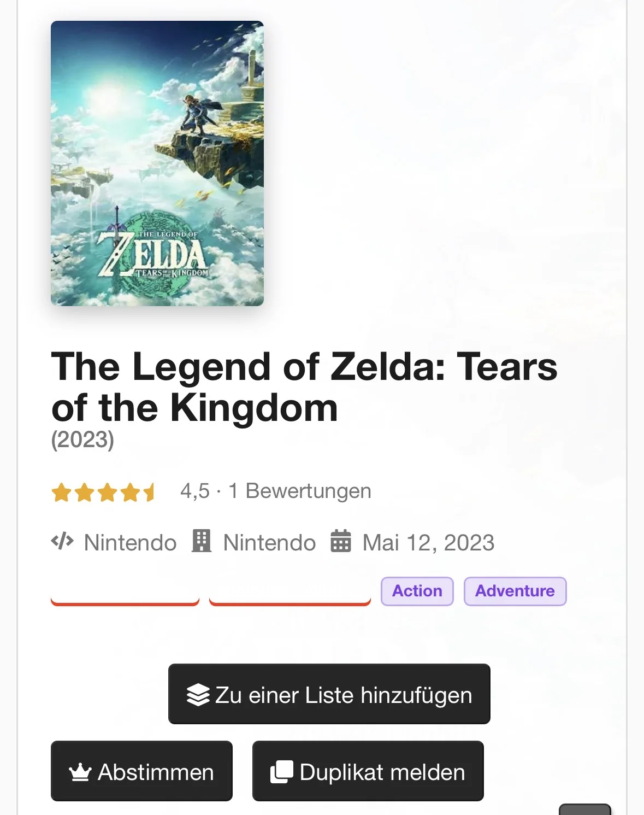This screenshot has width=644, height=815.
Task: Click the publisher building icon
Action: (202, 541)
